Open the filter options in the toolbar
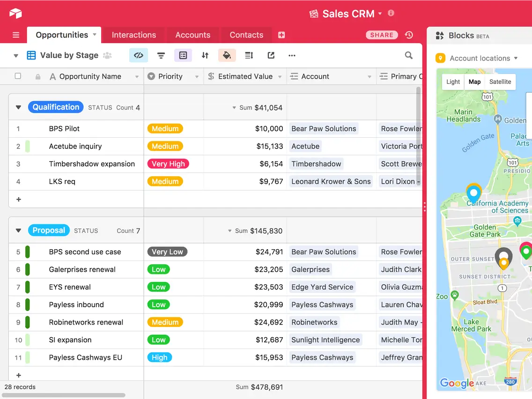 161,55
